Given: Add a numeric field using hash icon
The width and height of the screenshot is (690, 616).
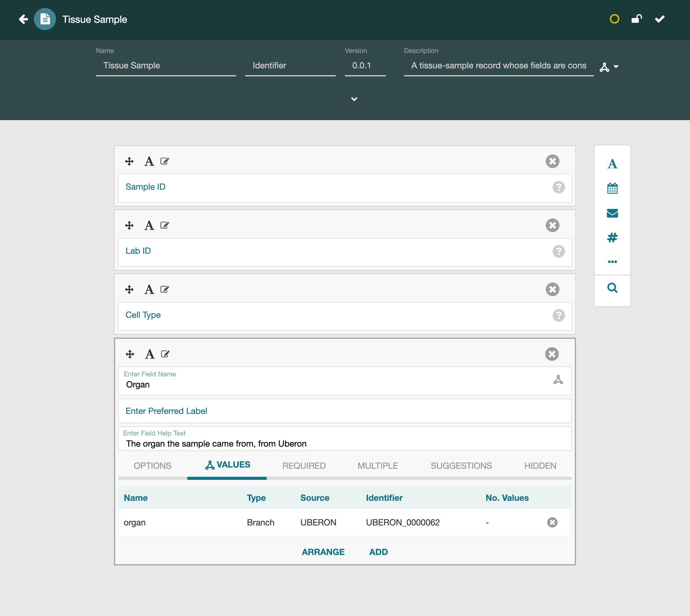Looking at the screenshot, I should [x=612, y=237].
